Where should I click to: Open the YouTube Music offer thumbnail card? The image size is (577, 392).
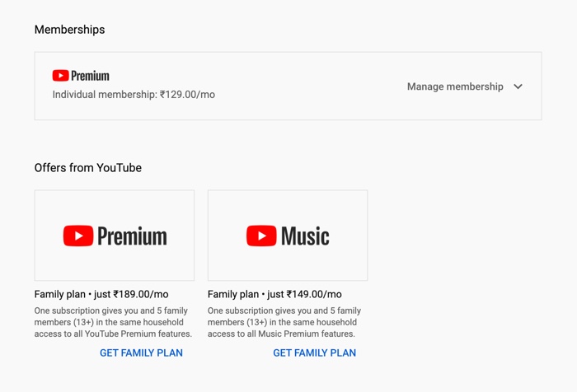[288, 236]
